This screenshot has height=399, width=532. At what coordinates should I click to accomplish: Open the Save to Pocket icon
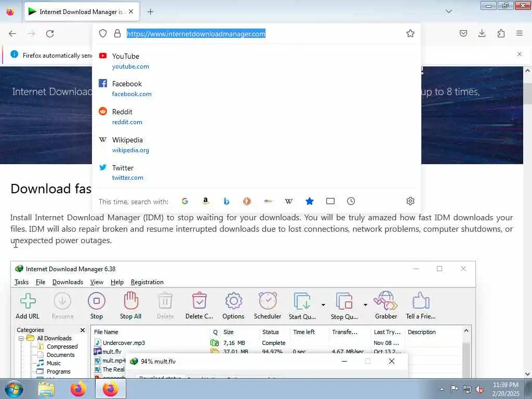(463, 33)
